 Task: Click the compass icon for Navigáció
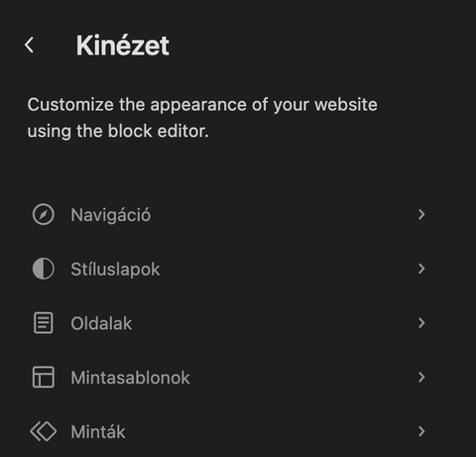44,214
